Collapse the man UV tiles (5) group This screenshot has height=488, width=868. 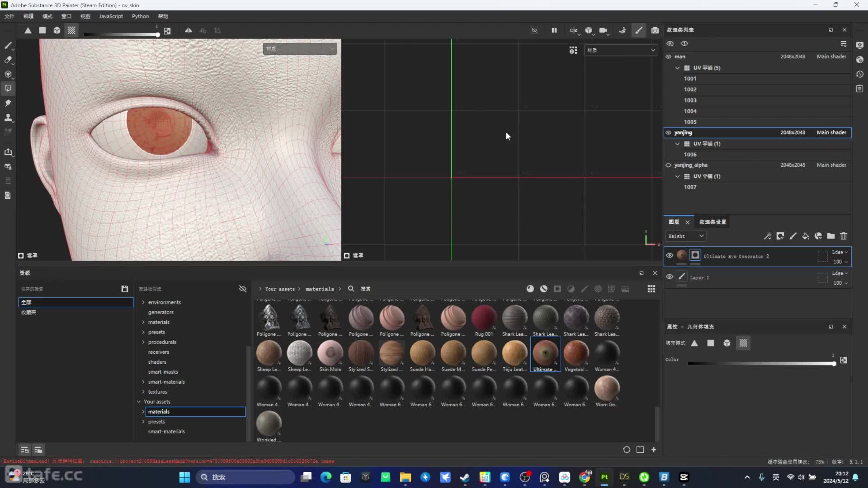coord(677,68)
